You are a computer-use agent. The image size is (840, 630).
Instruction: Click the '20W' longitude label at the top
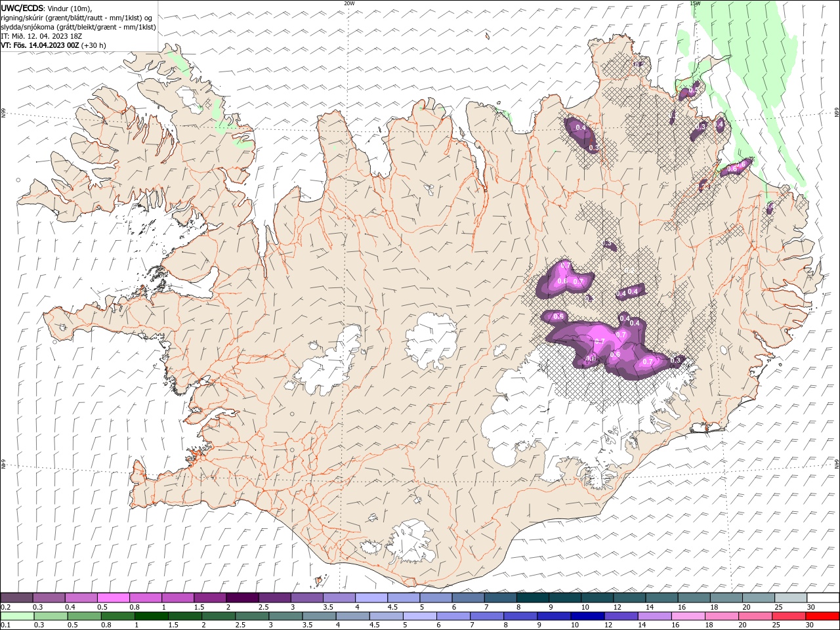349,3
